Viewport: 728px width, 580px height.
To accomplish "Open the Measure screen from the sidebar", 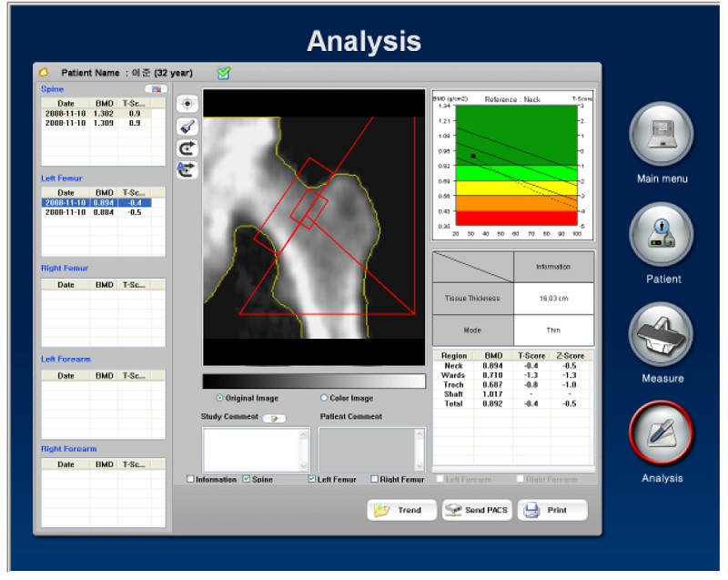I will pos(661,333).
